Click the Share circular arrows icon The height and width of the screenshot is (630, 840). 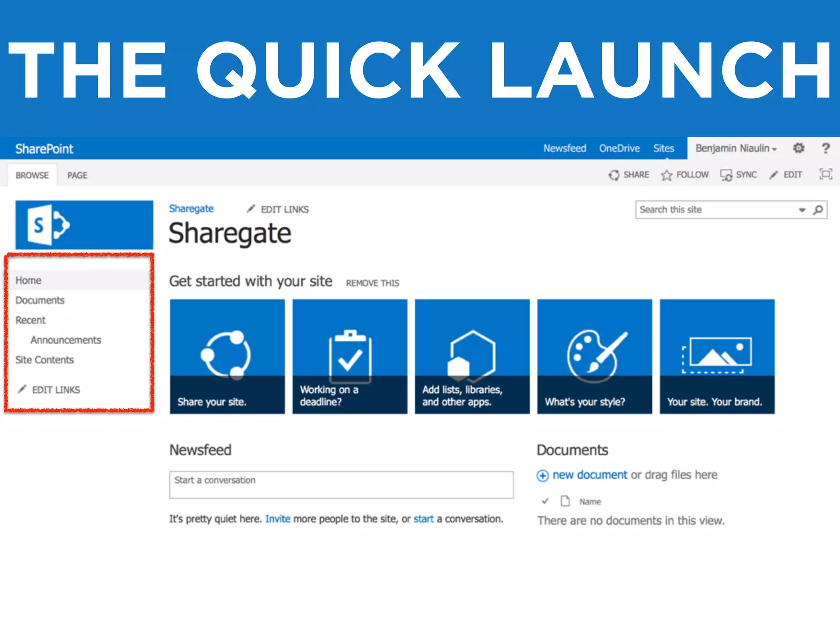point(614,175)
